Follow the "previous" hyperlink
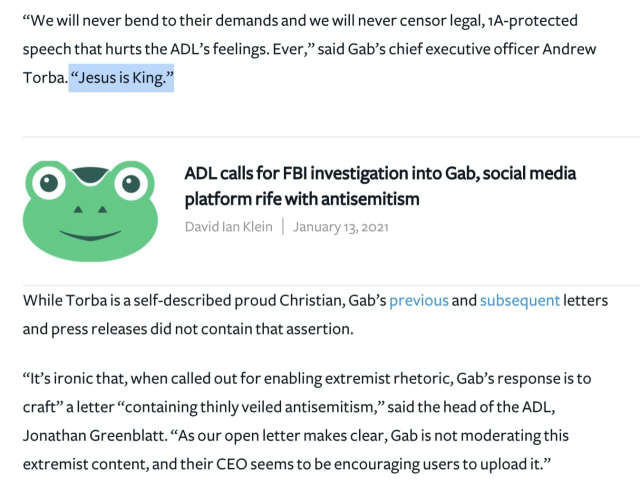Viewport: 640px width, 495px height. coord(417,300)
